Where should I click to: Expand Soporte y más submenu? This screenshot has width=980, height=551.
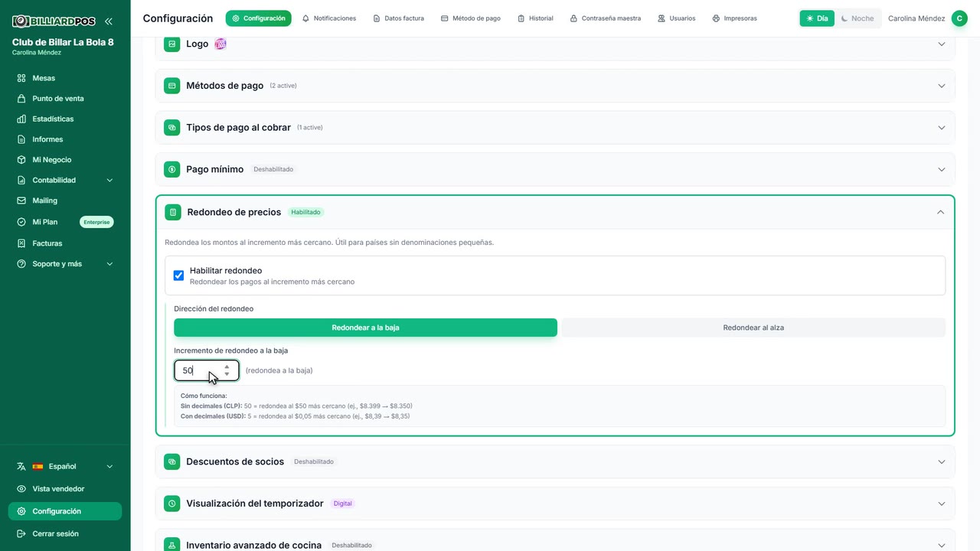point(65,264)
